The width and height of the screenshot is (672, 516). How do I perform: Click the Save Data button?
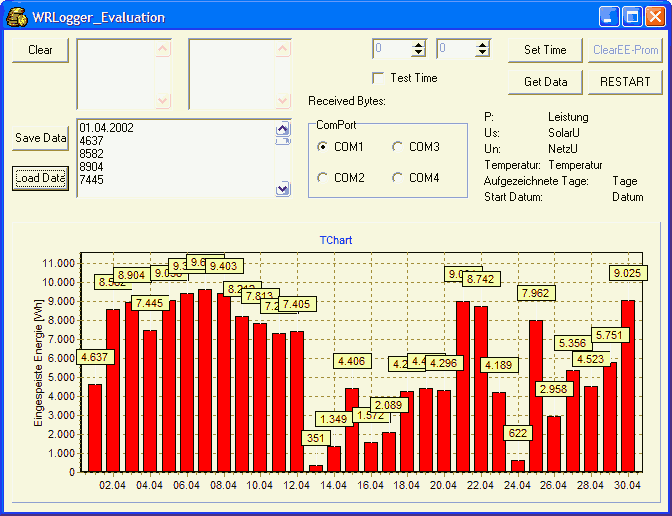point(40,138)
